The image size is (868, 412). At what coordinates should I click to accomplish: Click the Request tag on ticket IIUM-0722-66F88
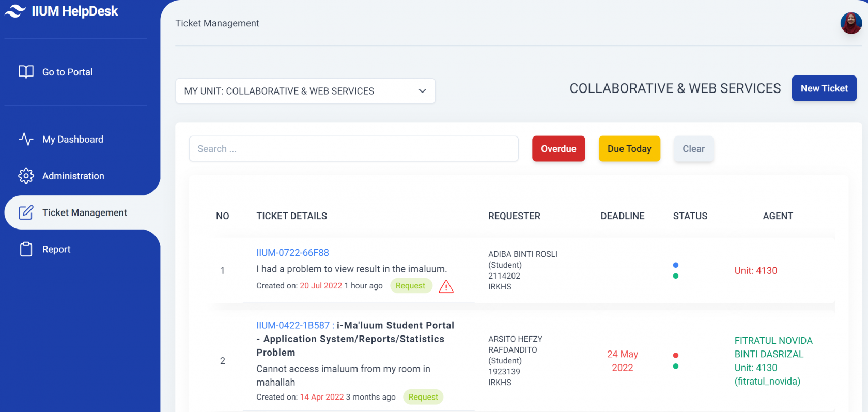point(411,286)
